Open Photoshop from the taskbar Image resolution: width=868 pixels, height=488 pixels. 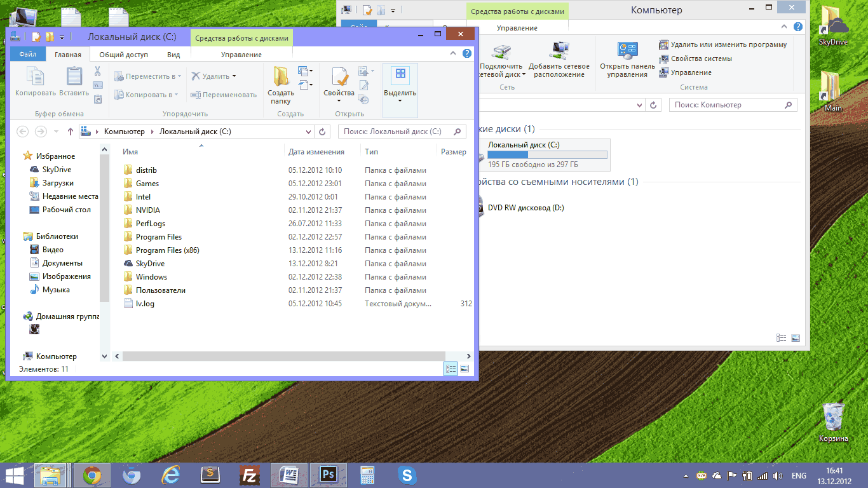(x=329, y=475)
